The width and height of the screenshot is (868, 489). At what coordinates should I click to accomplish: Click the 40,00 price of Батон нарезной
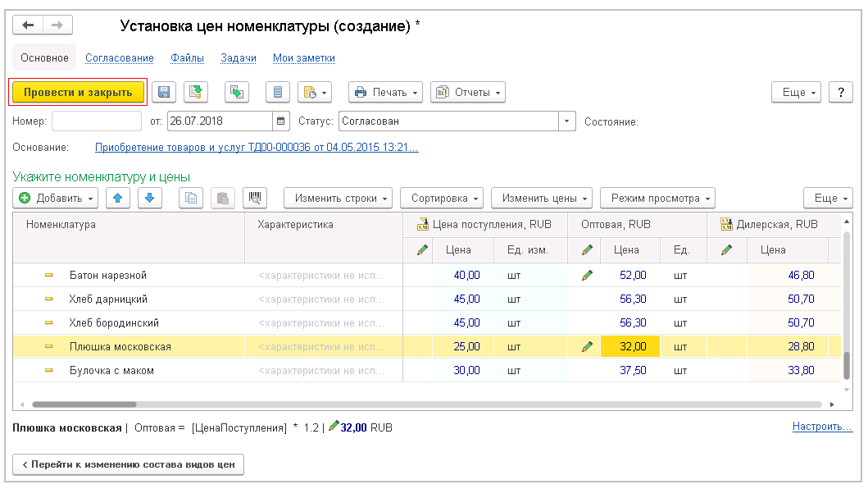click(466, 275)
